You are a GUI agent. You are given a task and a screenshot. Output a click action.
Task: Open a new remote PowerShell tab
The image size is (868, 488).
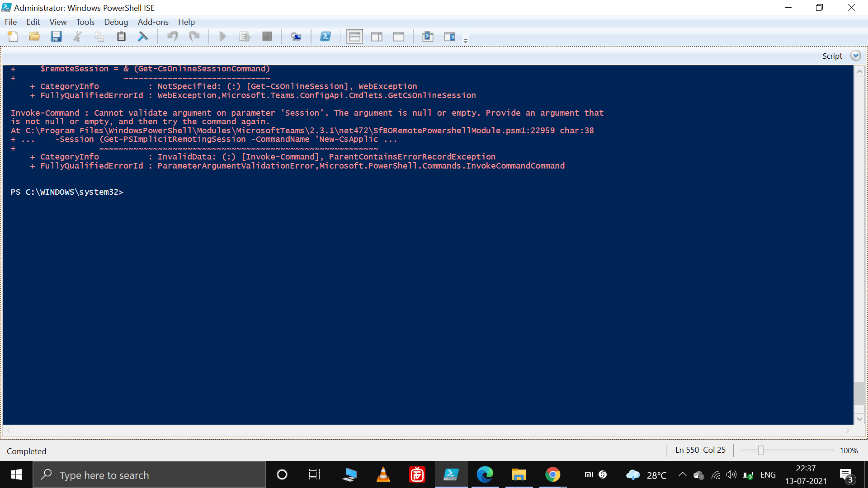click(297, 37)
